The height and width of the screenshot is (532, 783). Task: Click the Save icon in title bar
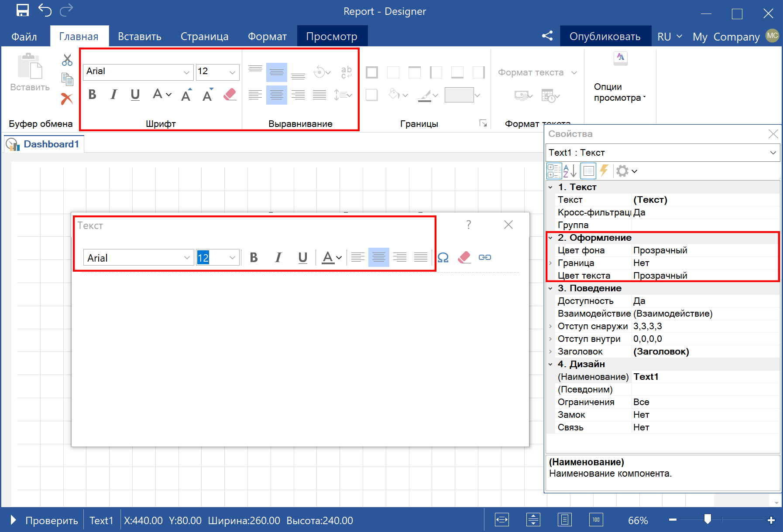coord(23,10)
